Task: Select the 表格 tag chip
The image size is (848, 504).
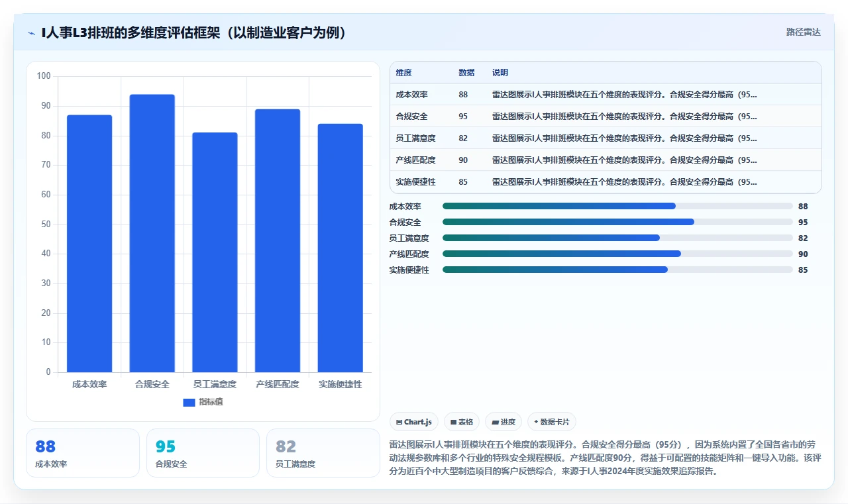Action: point(462,422)
